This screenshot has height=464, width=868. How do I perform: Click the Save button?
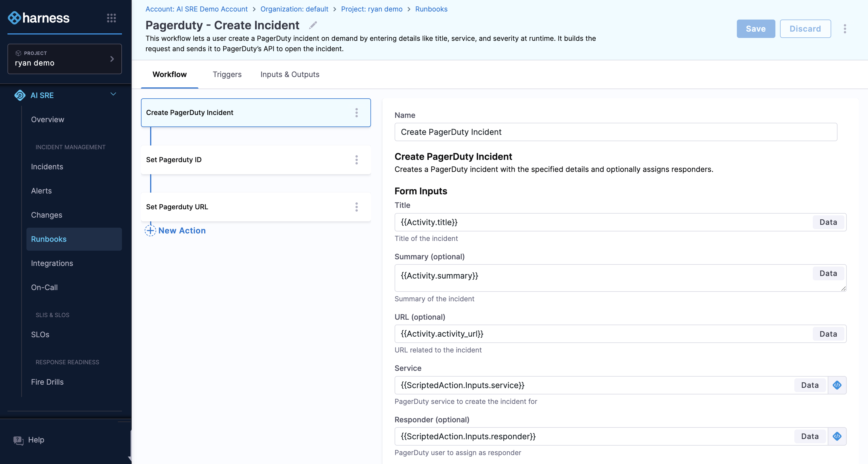coord(756,29)
